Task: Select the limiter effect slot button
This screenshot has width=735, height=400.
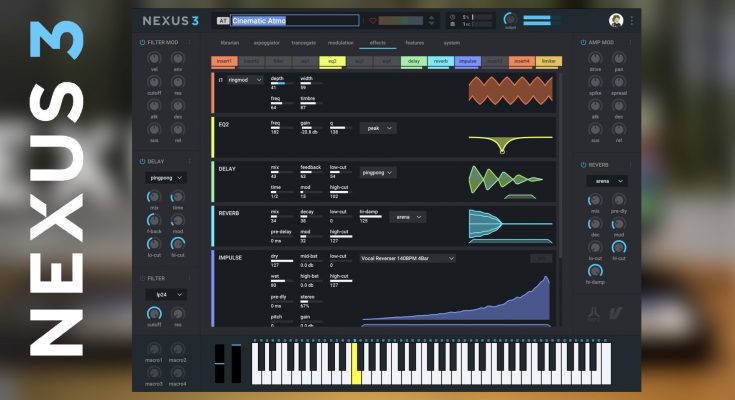Action: 550,61
